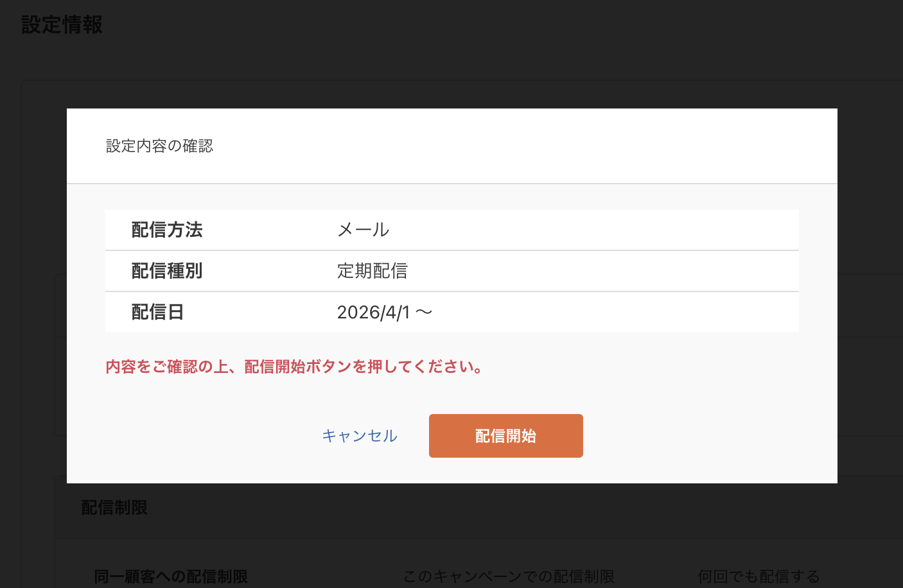Click the メール value text

pos(364,230)
